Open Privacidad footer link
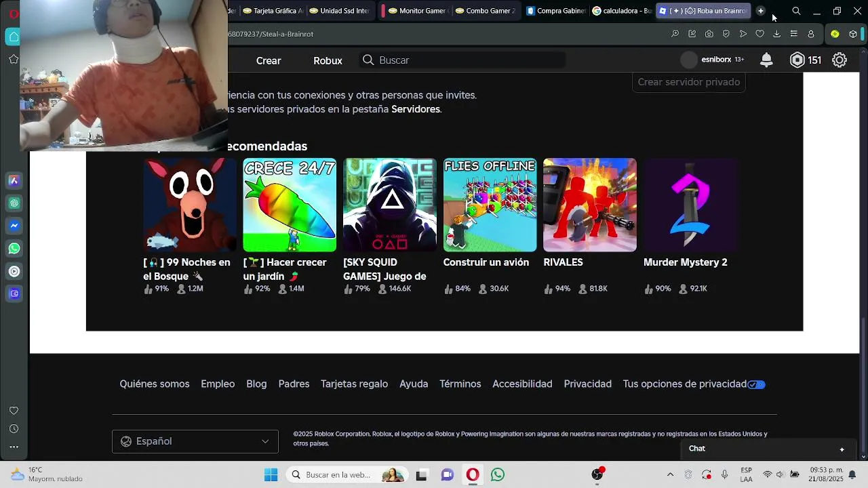 (x=587, y=384)
